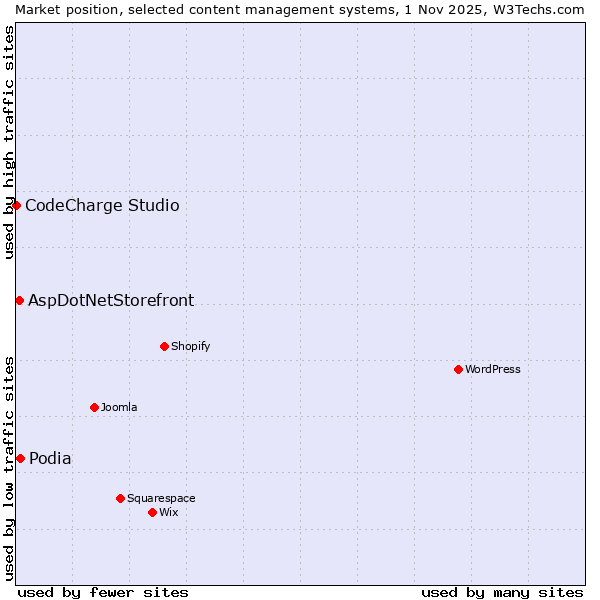The width and height of the screenshot is (600, 600).
Task: Select the Wix data point marker
Action: 152,512
